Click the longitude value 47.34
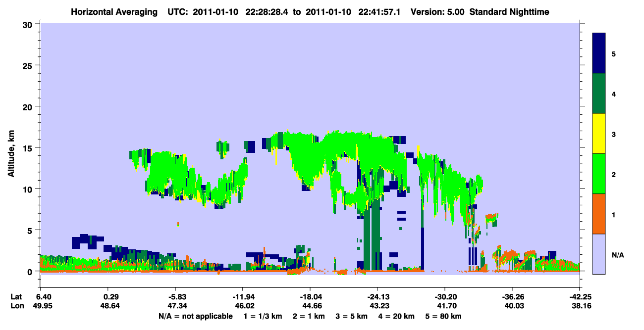The width and height of the screenshot is (644, 330). tap(178, 306)
